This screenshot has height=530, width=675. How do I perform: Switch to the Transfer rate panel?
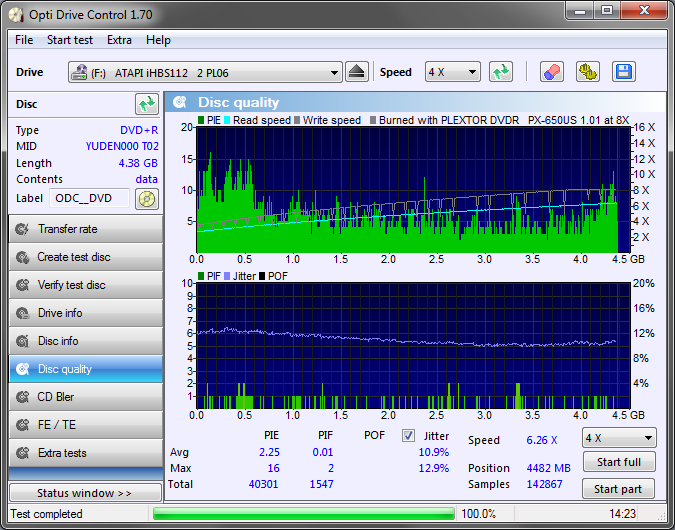click(x=86, y=229)
